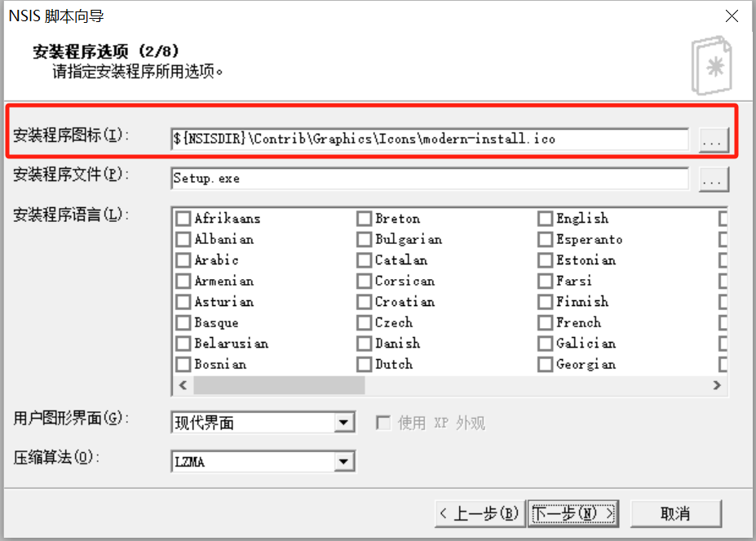Tick the Esperanto language checkbox
This screenshot has width=756, height=541.
(544, 239)
